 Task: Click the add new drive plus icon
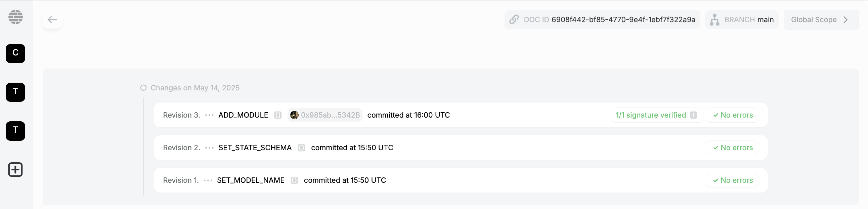pos(15,170)
